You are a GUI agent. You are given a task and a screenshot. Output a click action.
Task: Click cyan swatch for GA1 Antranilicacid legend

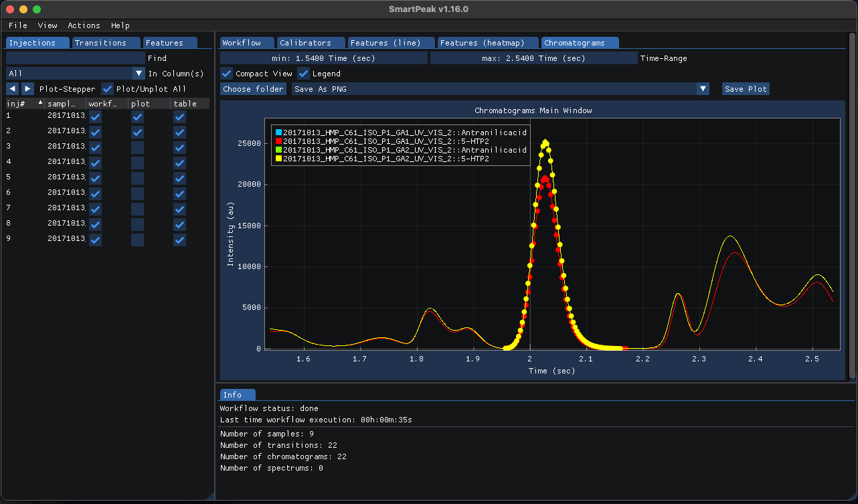[278, 132]
